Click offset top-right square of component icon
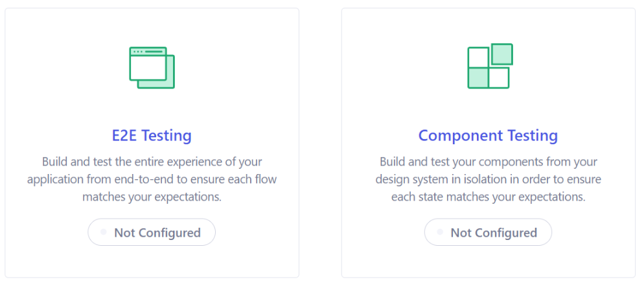Image resolution: width=644 pixels, height=284 pixels. 502,54
